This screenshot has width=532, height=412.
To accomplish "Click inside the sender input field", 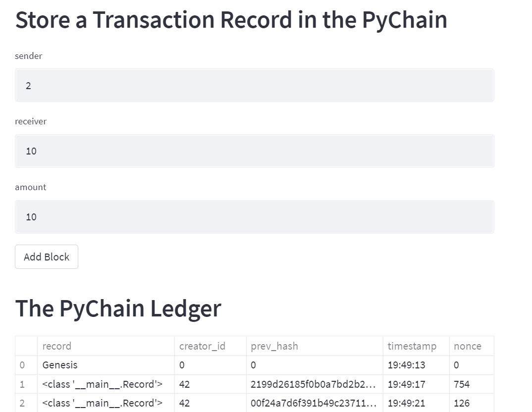I will click(254, 85).
